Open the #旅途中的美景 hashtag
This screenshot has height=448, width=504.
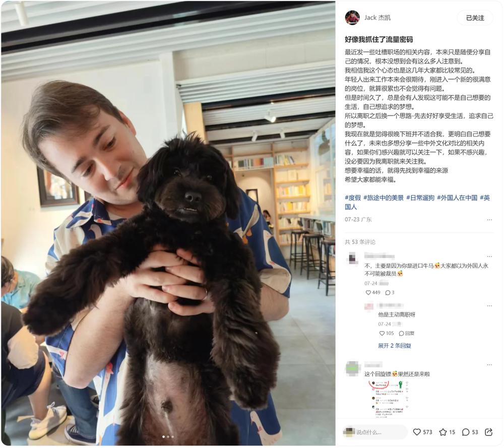tap(383, 198)
